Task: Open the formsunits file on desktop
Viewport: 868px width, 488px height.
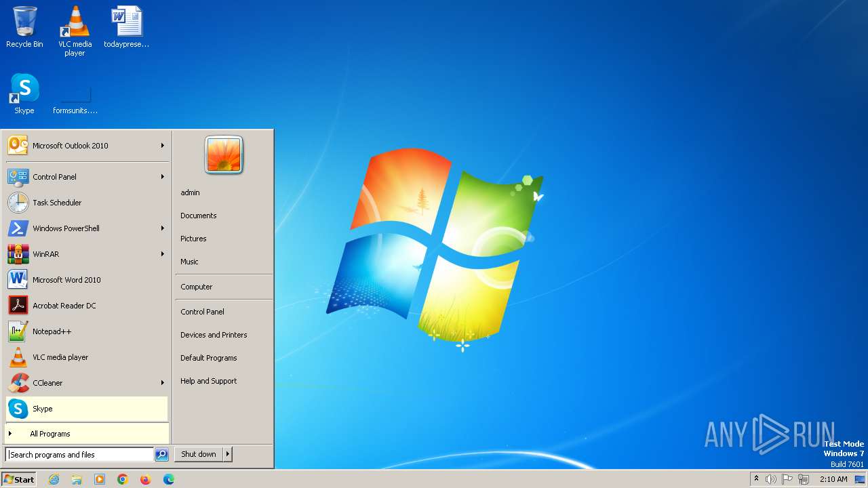Action: [75, 100]
